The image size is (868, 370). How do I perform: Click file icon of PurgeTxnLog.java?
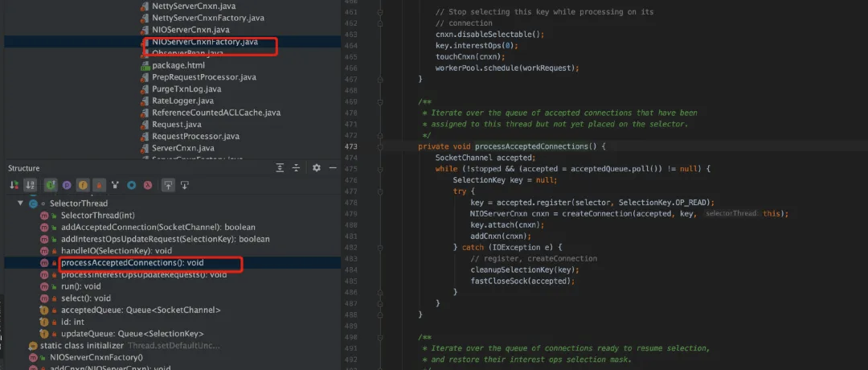click(x=143, y=88)
